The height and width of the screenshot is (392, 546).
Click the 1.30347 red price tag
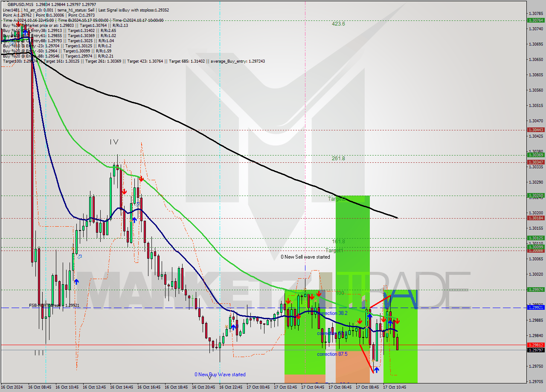[535, 162]
